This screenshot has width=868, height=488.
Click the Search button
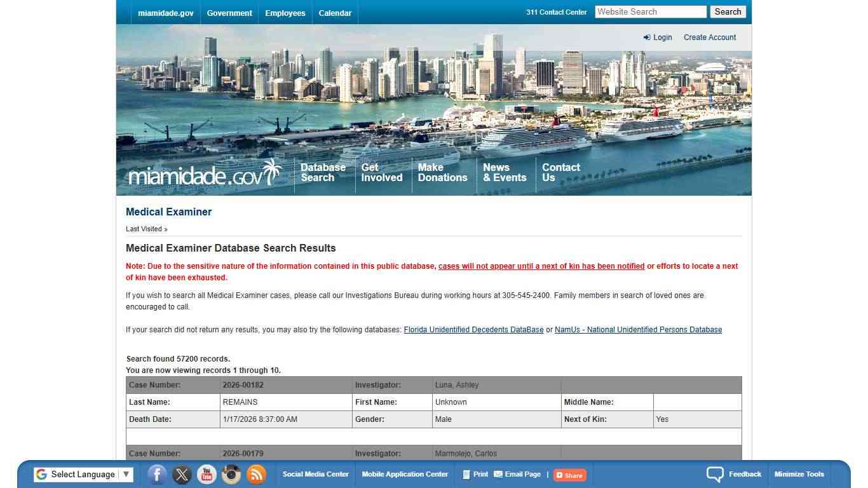728,11
